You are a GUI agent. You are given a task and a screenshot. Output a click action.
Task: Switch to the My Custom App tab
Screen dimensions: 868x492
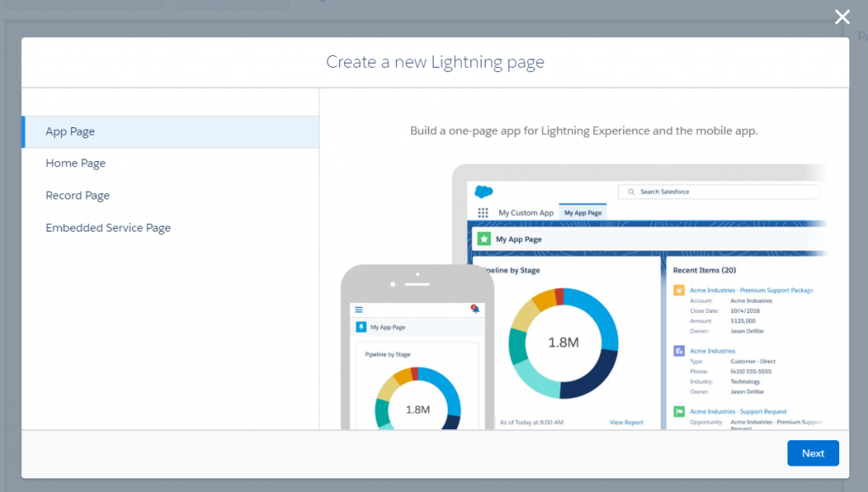click(x=526, y=212)
